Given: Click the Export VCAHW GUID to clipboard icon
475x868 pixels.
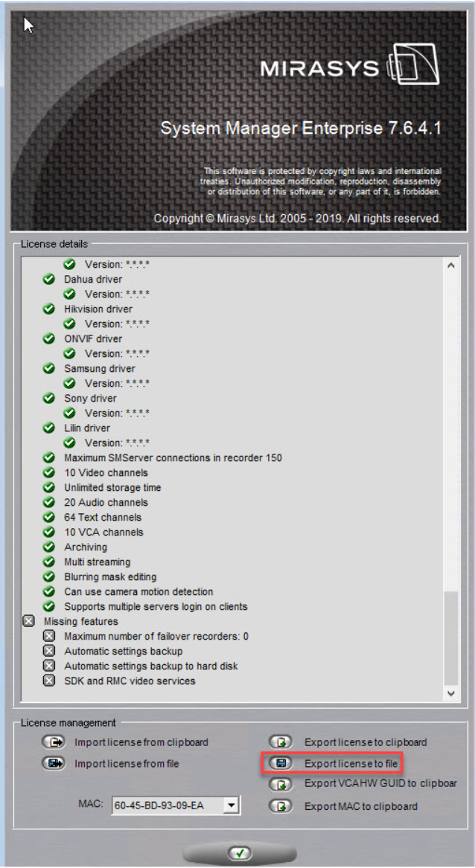Looking at the screenshot, I should [281, 784].
